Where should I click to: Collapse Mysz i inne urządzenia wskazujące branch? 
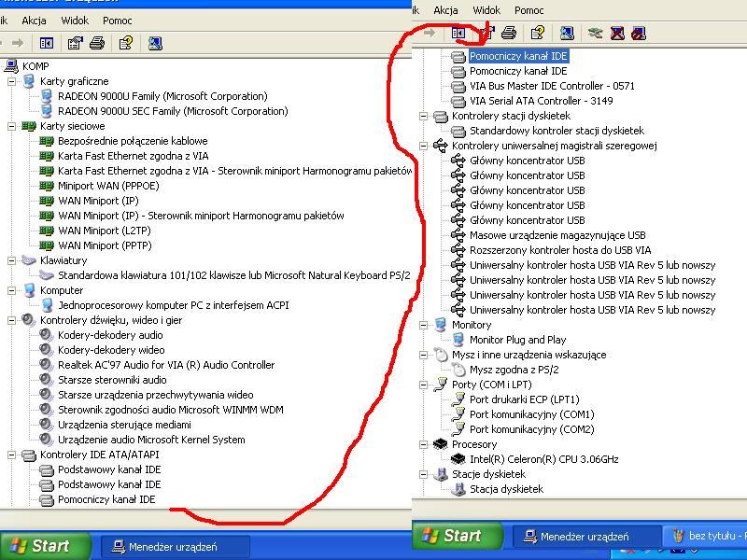pyautogui.click(x=424, y=355)
